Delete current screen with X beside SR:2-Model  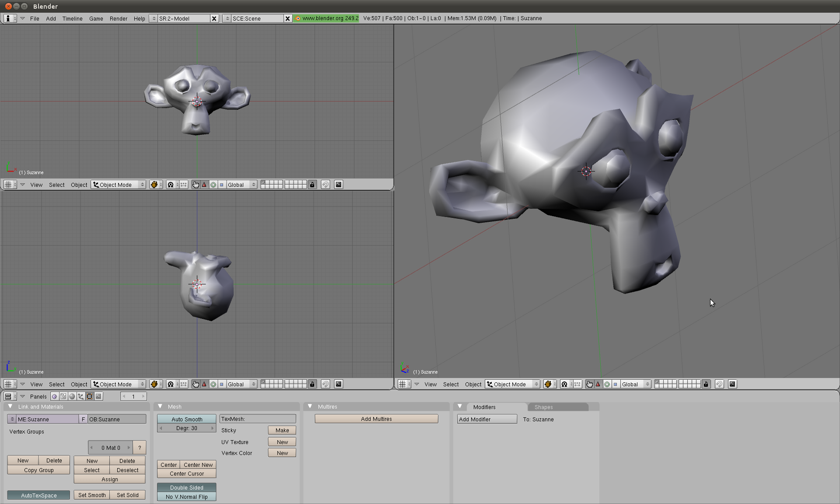click(x=214, y=18)
